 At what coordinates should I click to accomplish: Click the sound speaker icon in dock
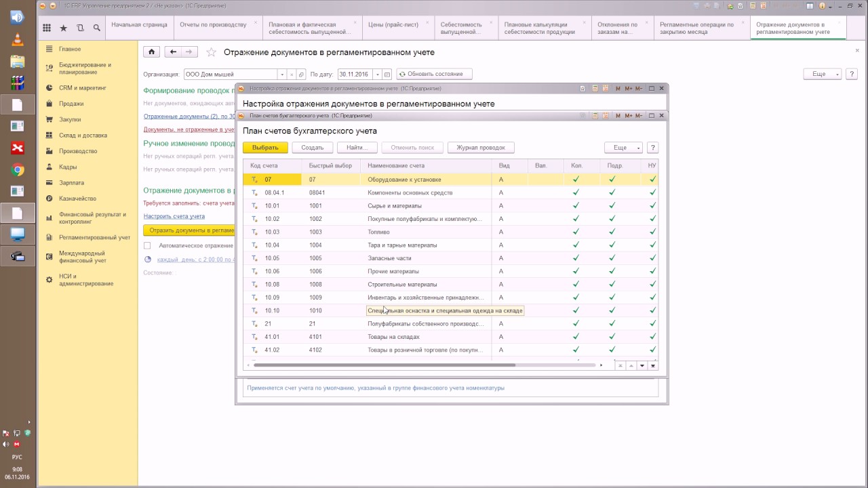pyautogui.click(x=18, y=17)
